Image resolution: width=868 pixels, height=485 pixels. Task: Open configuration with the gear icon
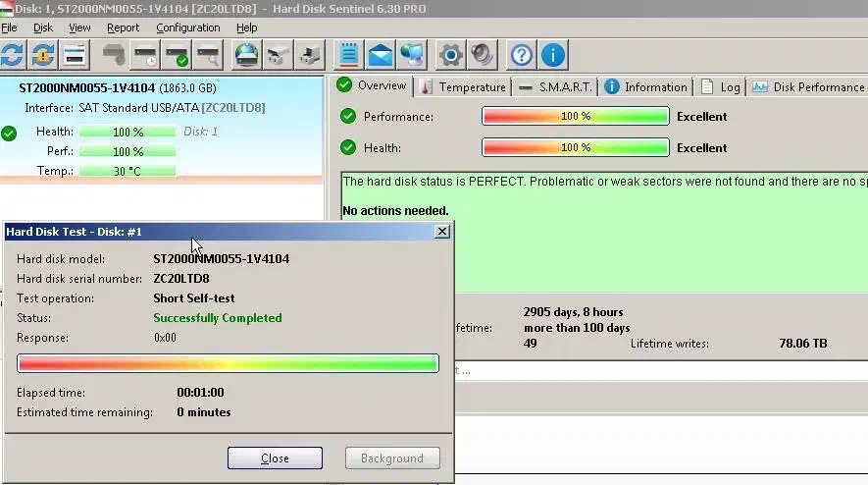450,54
